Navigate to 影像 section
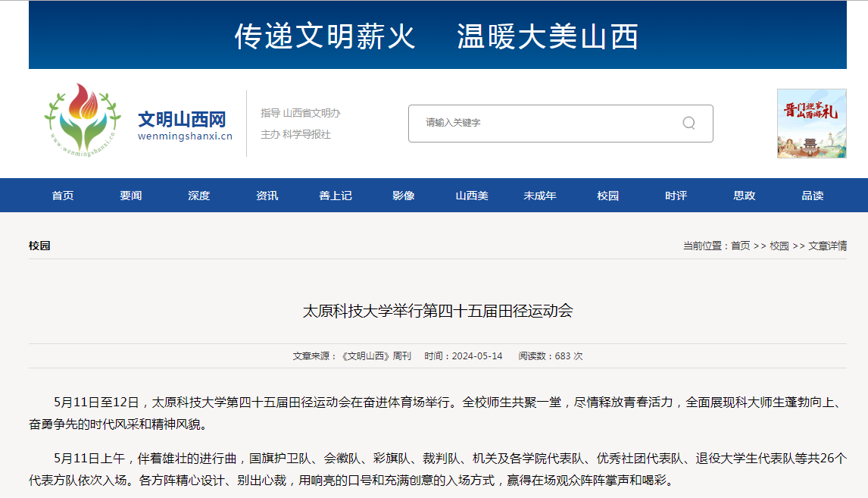 coord(404,196)
